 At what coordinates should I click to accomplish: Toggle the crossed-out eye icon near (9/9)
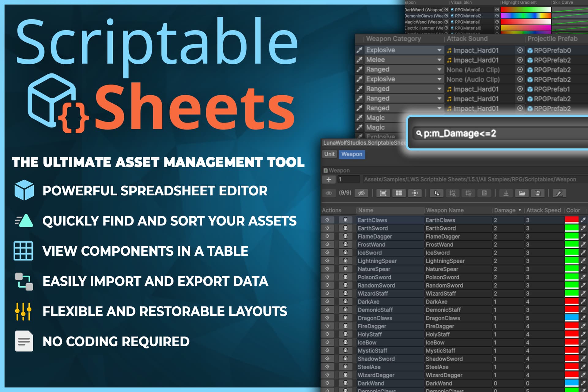362,193
